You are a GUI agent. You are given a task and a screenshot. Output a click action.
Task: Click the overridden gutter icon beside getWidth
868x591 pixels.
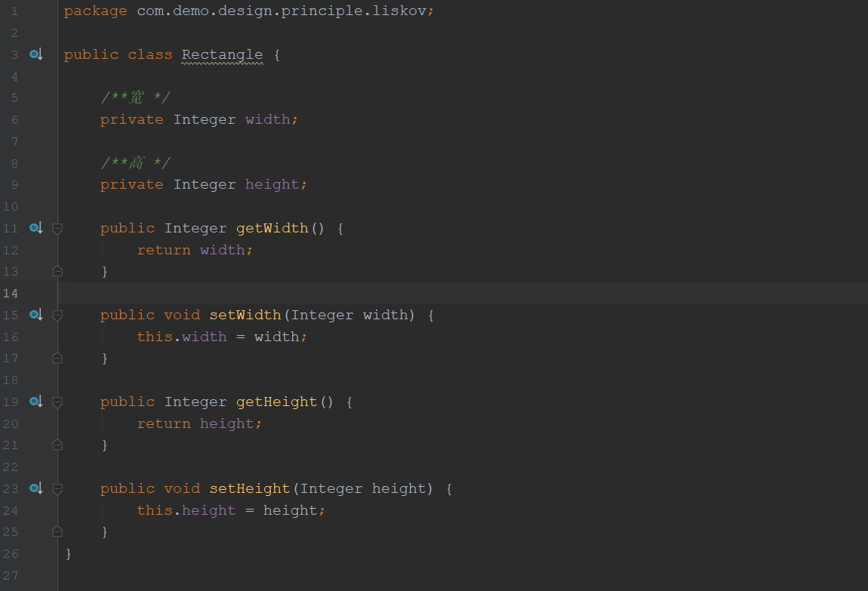[35, 228]
